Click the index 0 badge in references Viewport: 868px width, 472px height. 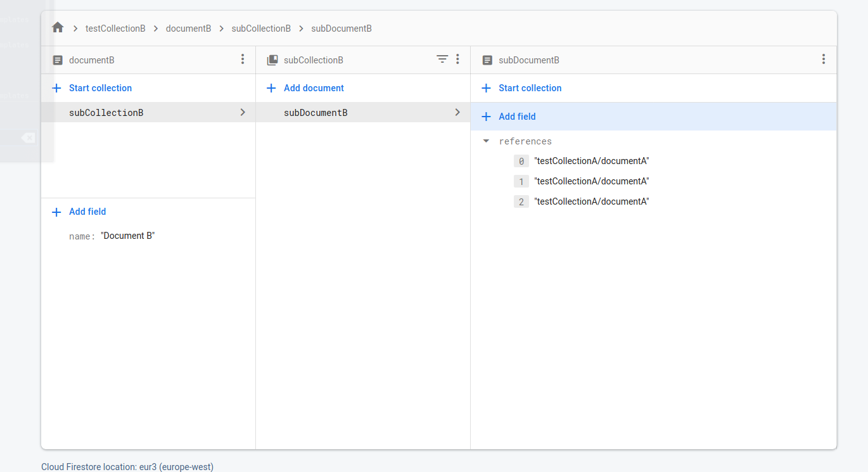pos(521,162)
